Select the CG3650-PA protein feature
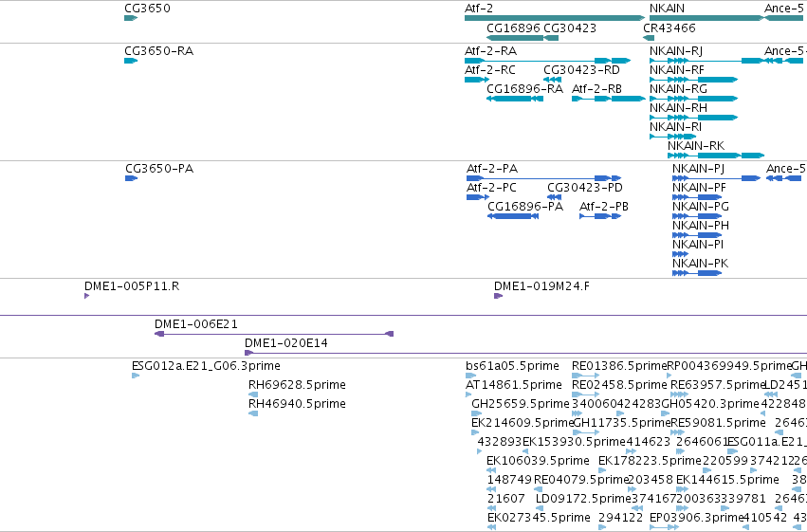The image size is (807, 532). tap(131, 178)
